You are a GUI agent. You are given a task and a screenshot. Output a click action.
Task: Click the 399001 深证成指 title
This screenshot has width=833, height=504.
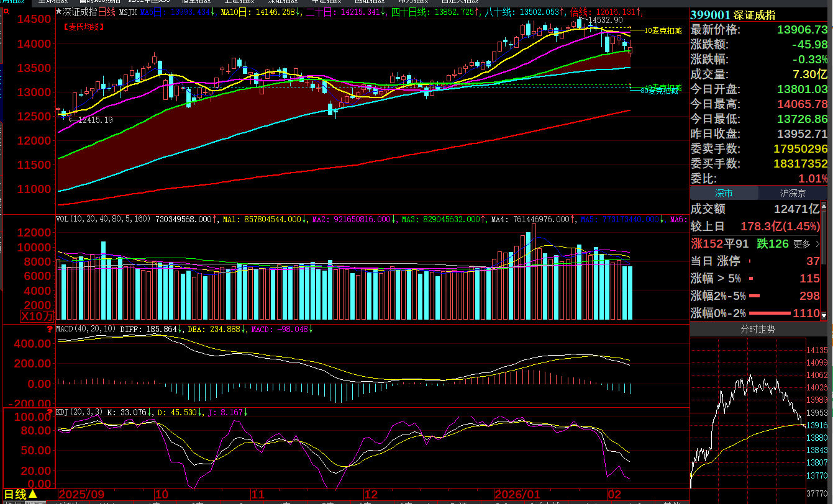732,16
